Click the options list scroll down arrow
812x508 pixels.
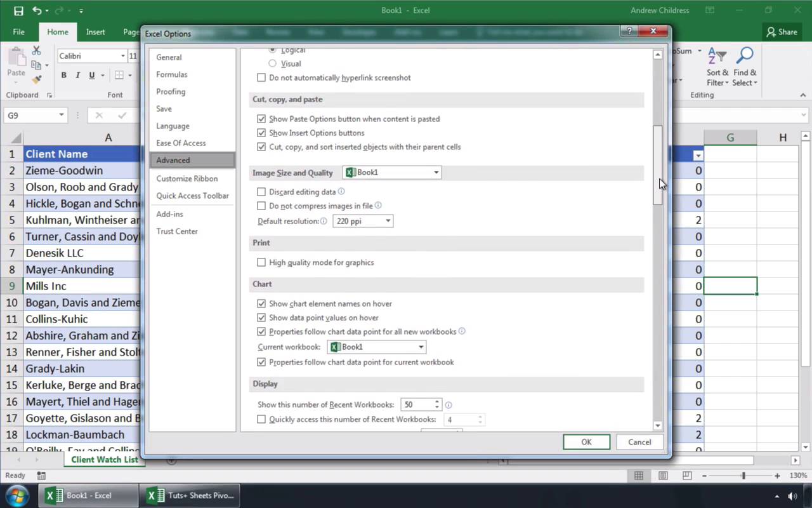pos(658,425)
